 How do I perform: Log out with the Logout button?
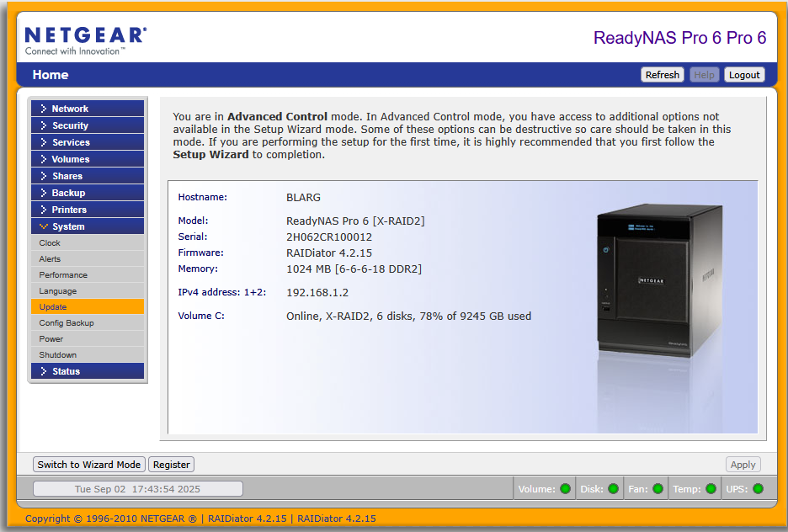(x=744, y=75)
